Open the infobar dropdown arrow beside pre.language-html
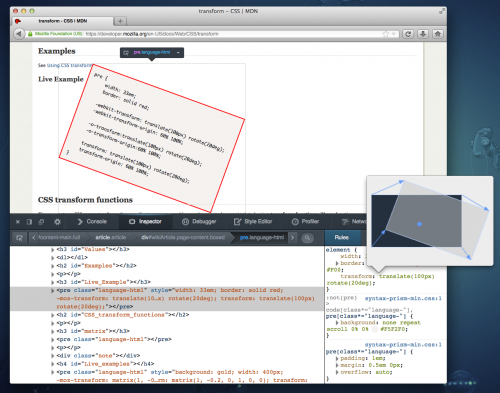500x393 pixels. 178,53
